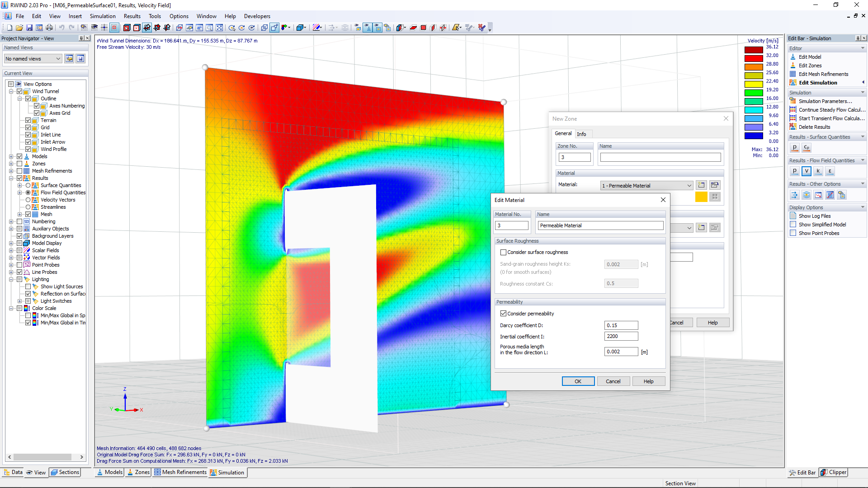This screenshot has width=868, height=488.
Task: Click the OK button in Edit Material dialog
Action: pyautogui.click(x=577, y=381)
